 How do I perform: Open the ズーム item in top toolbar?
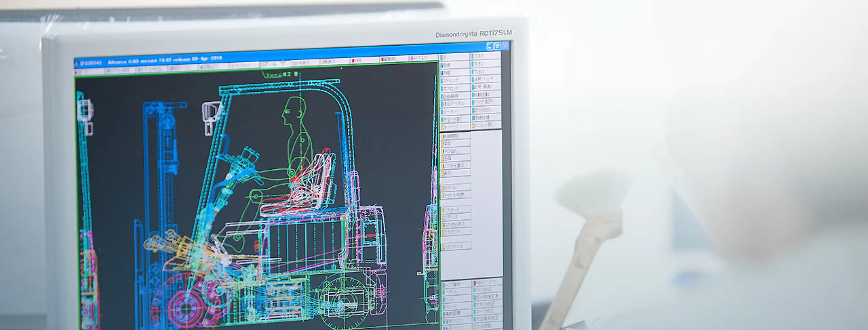pyautogui.click(x=275, y=64)
